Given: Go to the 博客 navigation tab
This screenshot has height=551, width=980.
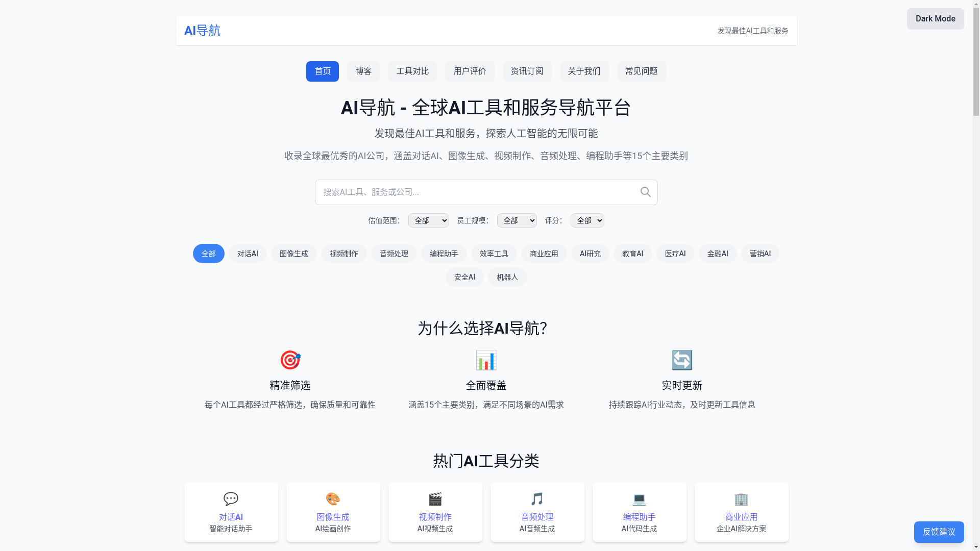Looking at the screenshot, I should [x=363, y=71].
